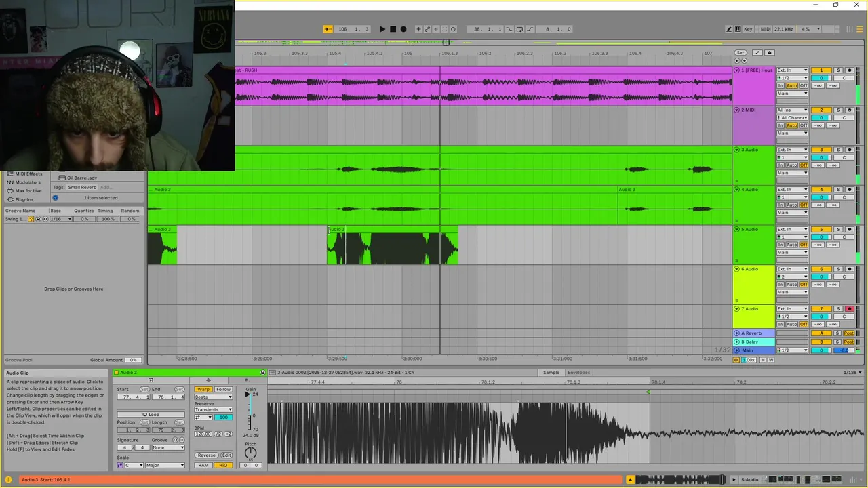Open the Groove None dropdown
This screenshot has height=488, width=868.
click(x=168, y=447)
